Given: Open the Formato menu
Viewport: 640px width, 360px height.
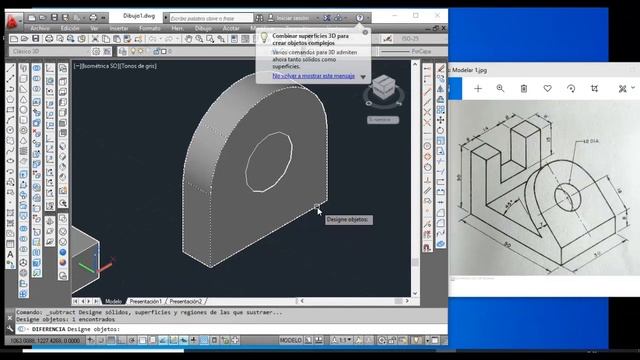Looking at the screenshot, I should (150, 28).
